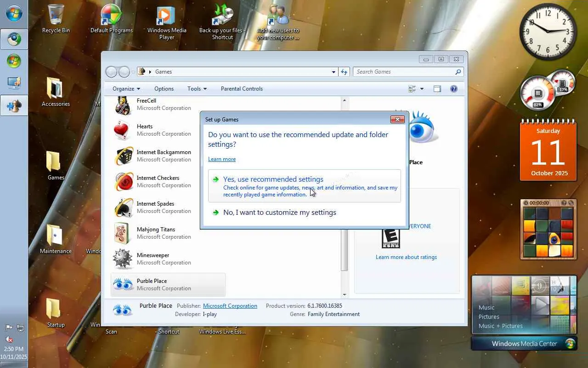Click the Games breadcrumb arrow in address bar

[150, 72]
